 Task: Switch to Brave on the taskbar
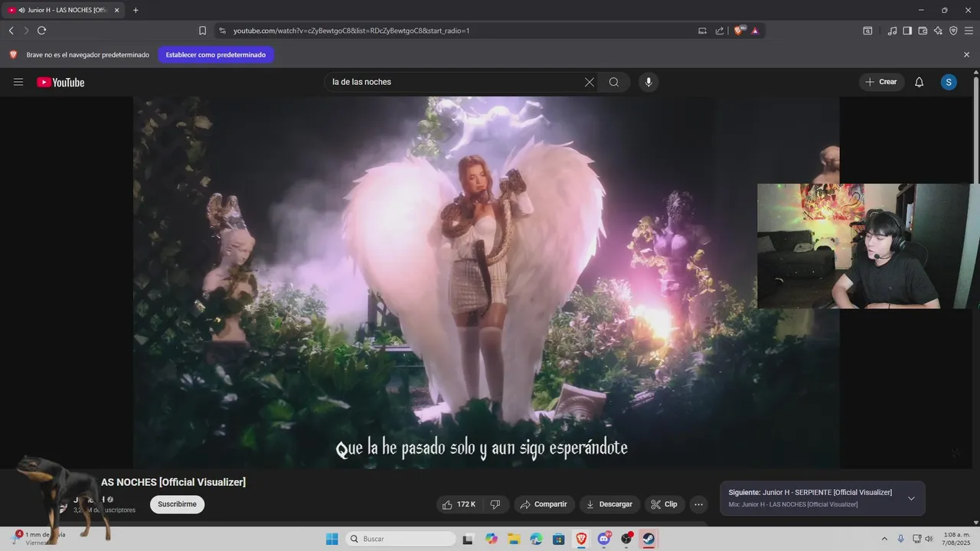pos(581,539)
